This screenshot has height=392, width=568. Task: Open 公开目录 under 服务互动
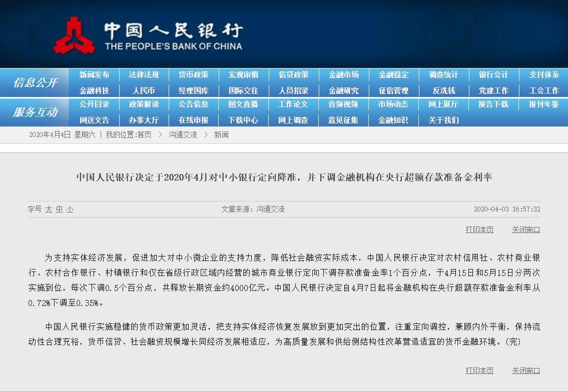click(x=94, y=104)
